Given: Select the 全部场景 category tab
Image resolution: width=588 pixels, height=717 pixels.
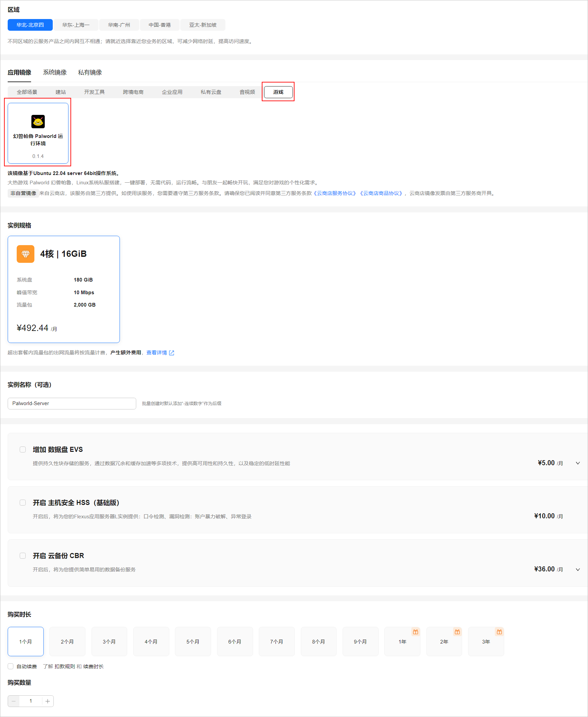Looking at the screenshot, I should (27, 92).
